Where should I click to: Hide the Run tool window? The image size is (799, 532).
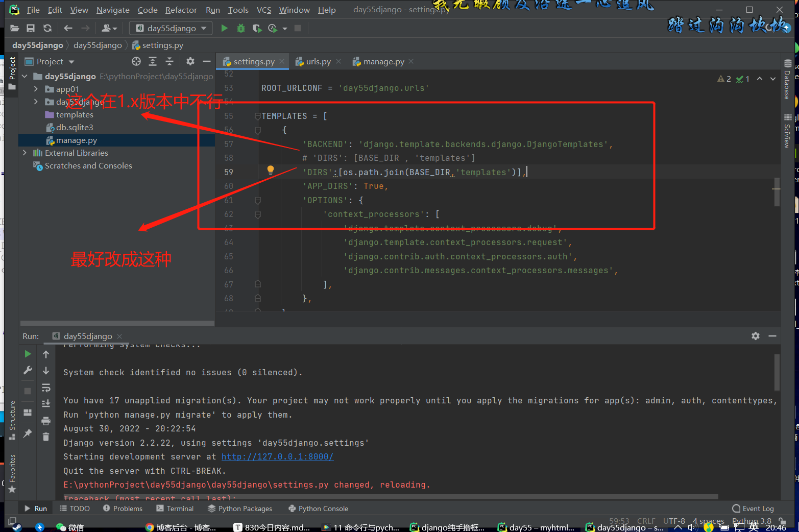click(x=772, y=336)
